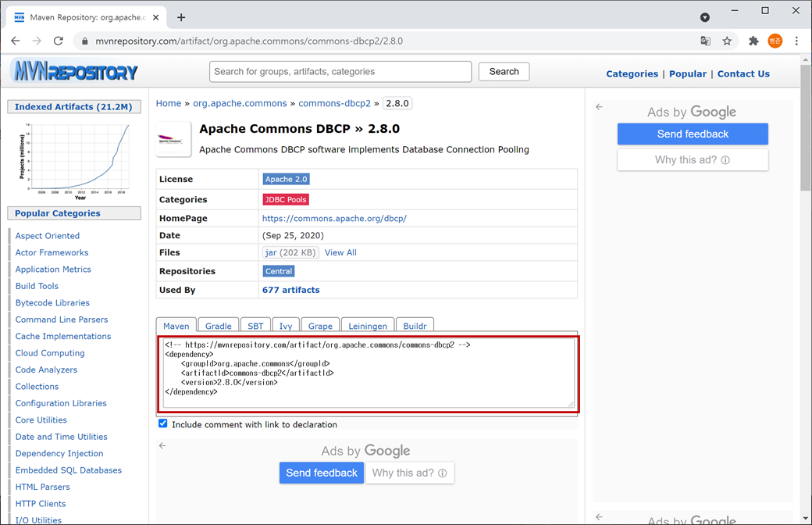Open the extensions puzzle icon
The height and width of the screenshot is (525, 812).
753,41
